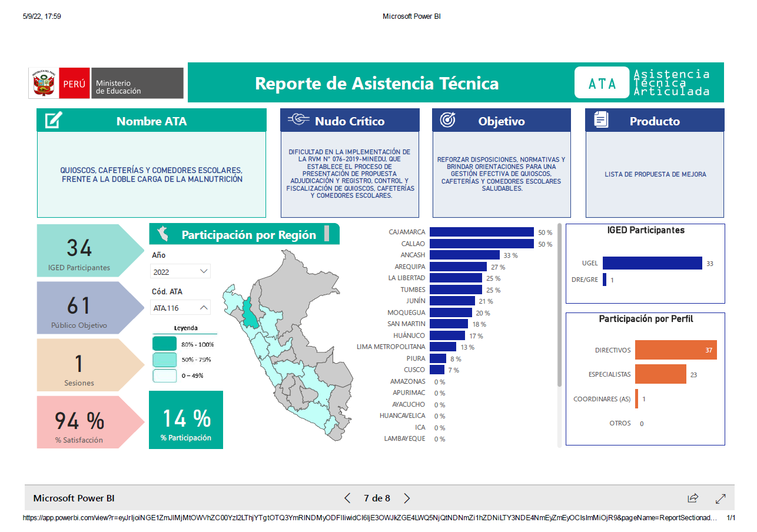Screen dimensions: 757x532
Task: Select the CAJAMARCA bar in region chart
Action: coord(482,232)
